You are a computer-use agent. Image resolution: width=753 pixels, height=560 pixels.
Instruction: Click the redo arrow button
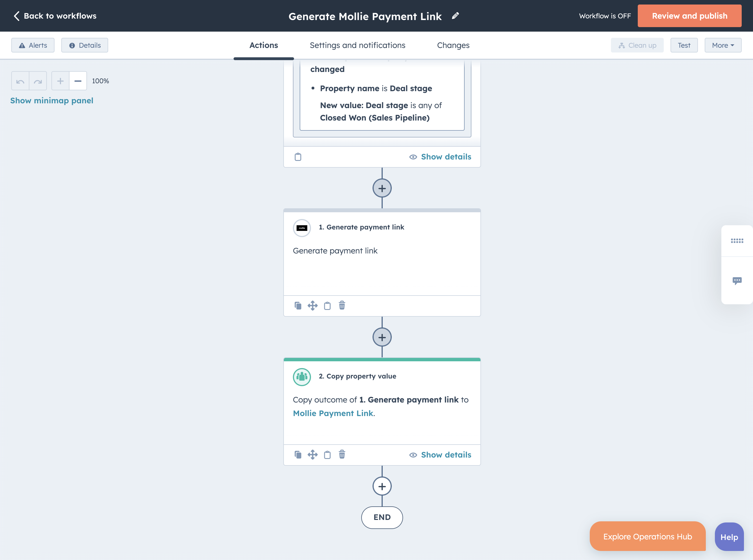[x=38, y=81]
